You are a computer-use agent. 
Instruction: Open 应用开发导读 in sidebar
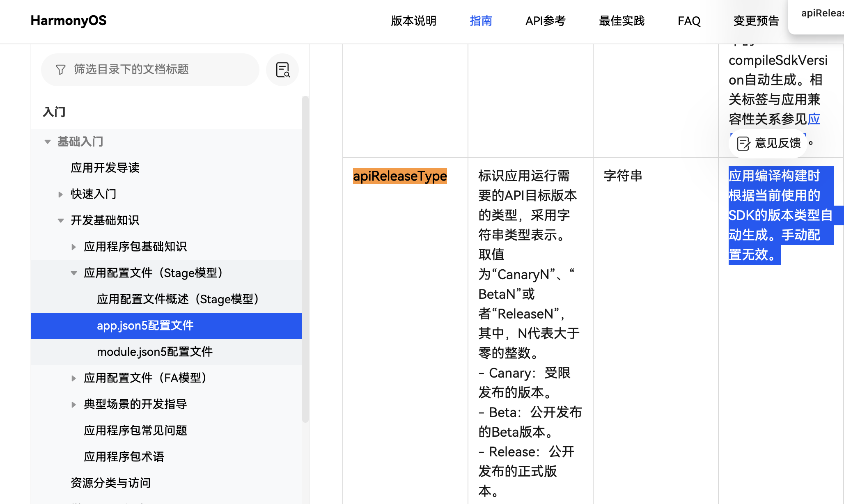pyautogui.click(x=105, y=168)
